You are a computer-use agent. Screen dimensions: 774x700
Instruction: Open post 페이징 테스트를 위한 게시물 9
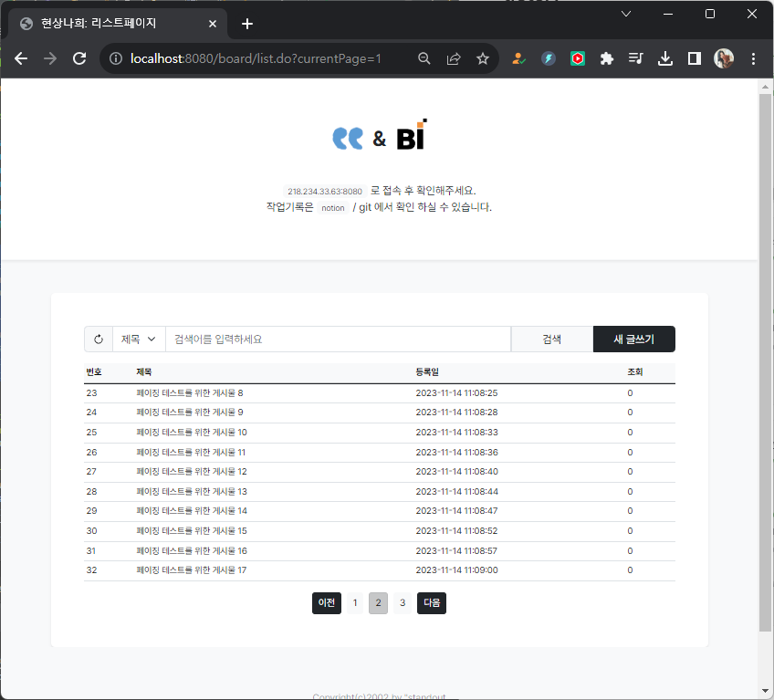[190, 413]
